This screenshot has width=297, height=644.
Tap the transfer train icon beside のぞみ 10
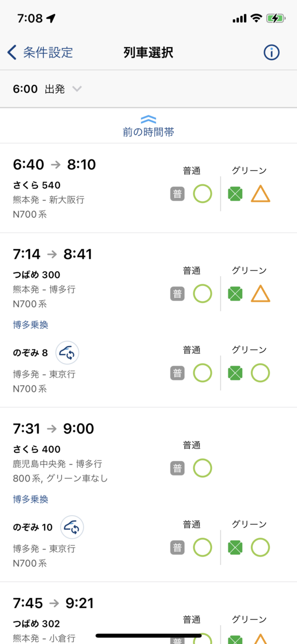coord(72,527)
